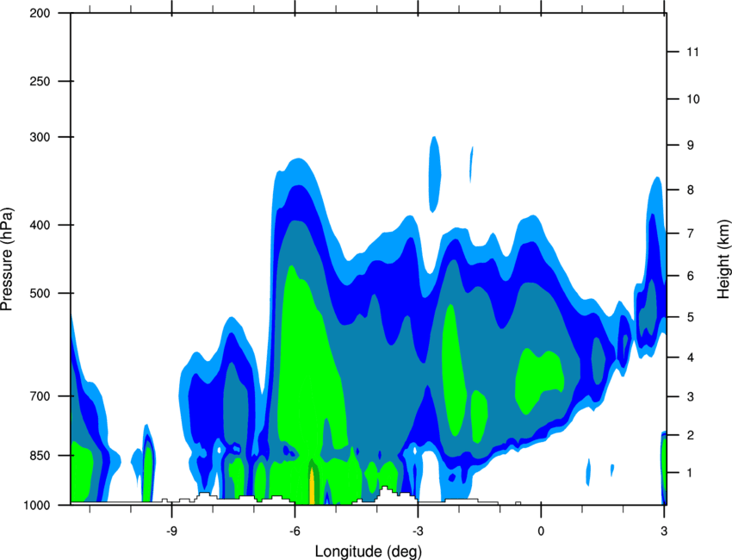Click the "Longitude (deg)" axis title

[x=369, y=551]
